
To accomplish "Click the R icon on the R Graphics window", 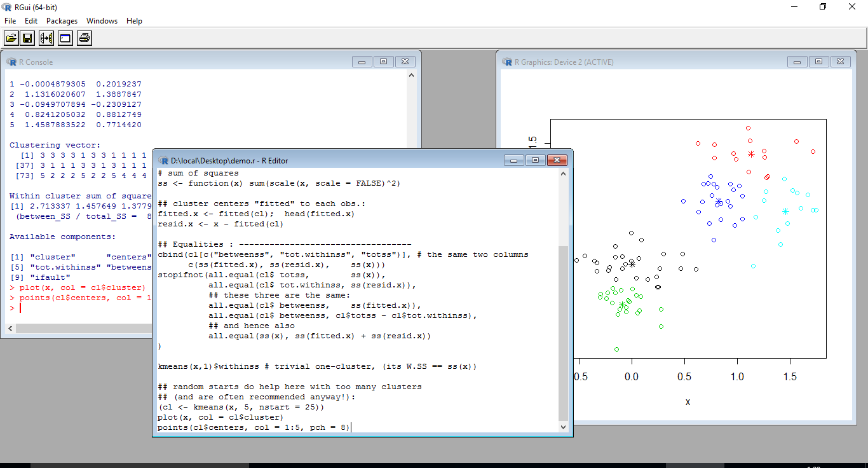I will point(507,62).
